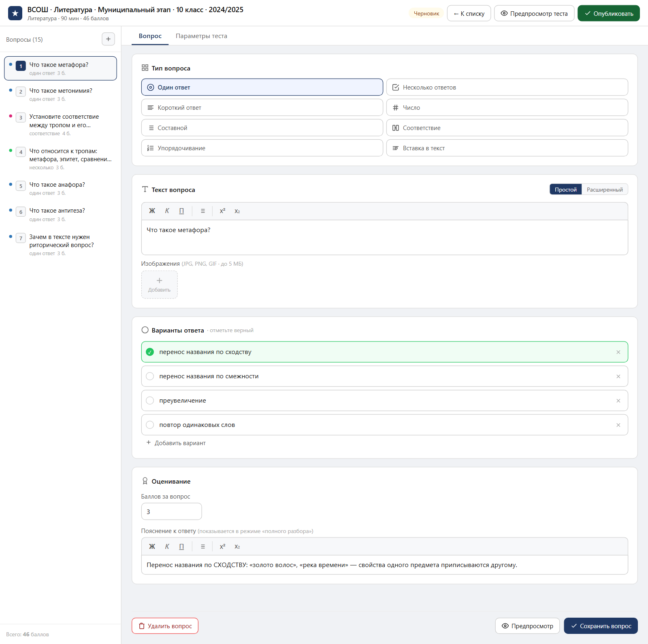Add a new question with the plus icon

(108, 39)
